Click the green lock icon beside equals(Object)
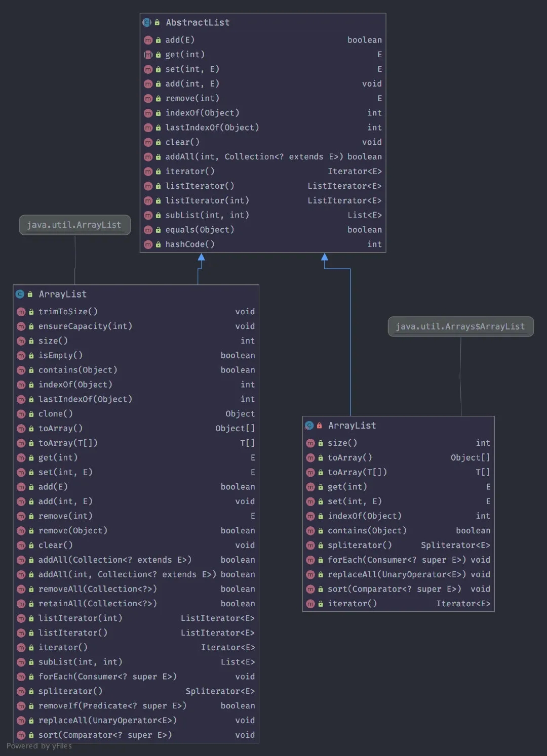 tap(158, 230)
